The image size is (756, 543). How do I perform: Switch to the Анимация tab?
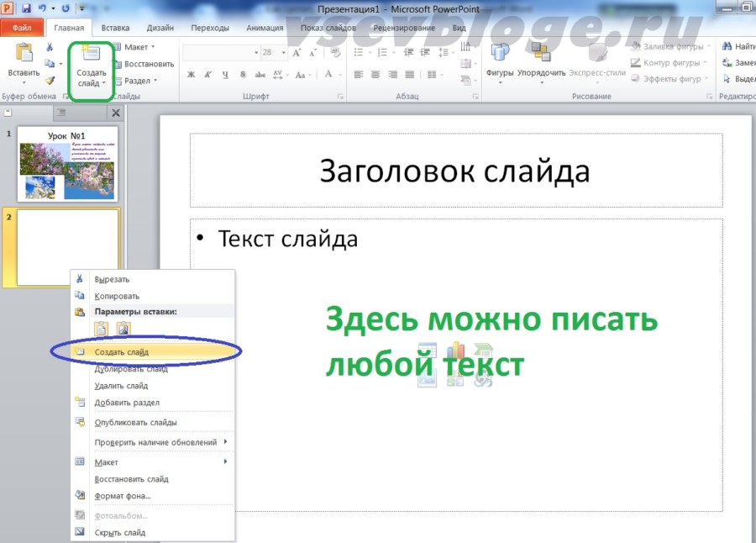tap(265, 28)
